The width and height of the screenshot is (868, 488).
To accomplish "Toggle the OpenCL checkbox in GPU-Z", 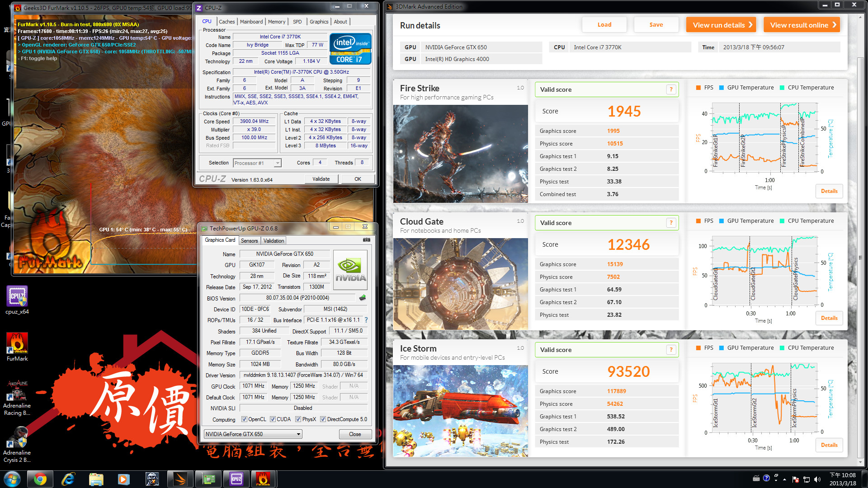I will click(244, 419).
